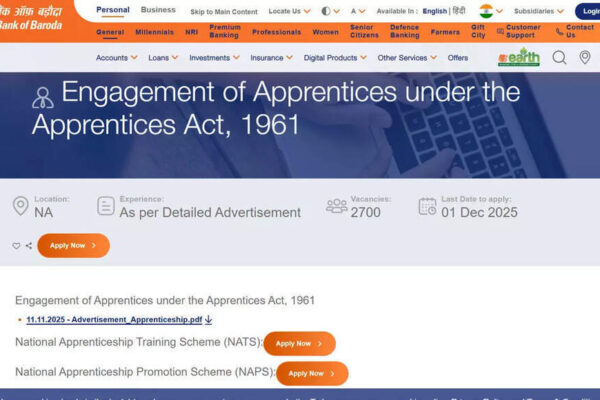The width and height of the screenshot is (600, 400).
Task: Click the heart favourite icon
Action: [x=16, y=246]
